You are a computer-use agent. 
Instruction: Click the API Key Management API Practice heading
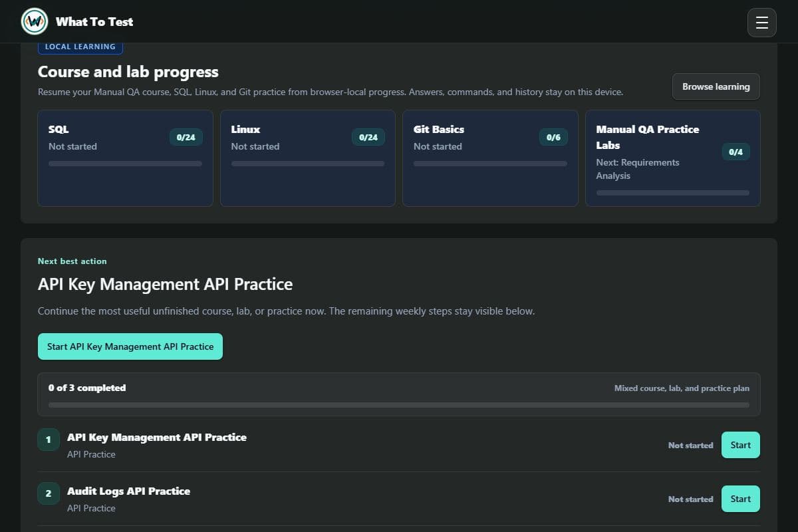tap(165, 284)
